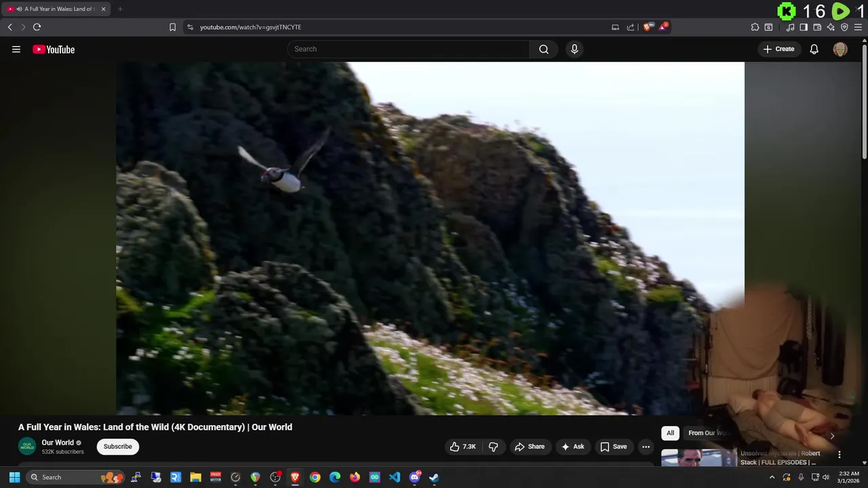Image resolution: width=868 pixels, height=488 pixels.
Task: Open Steam from taskbar
Action: (x=434, y=477)
